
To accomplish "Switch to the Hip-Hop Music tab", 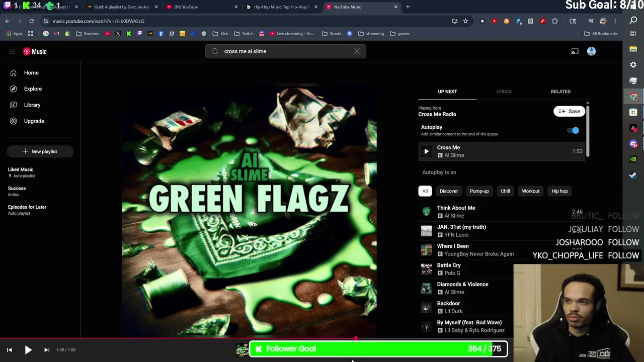I will 282,7.
